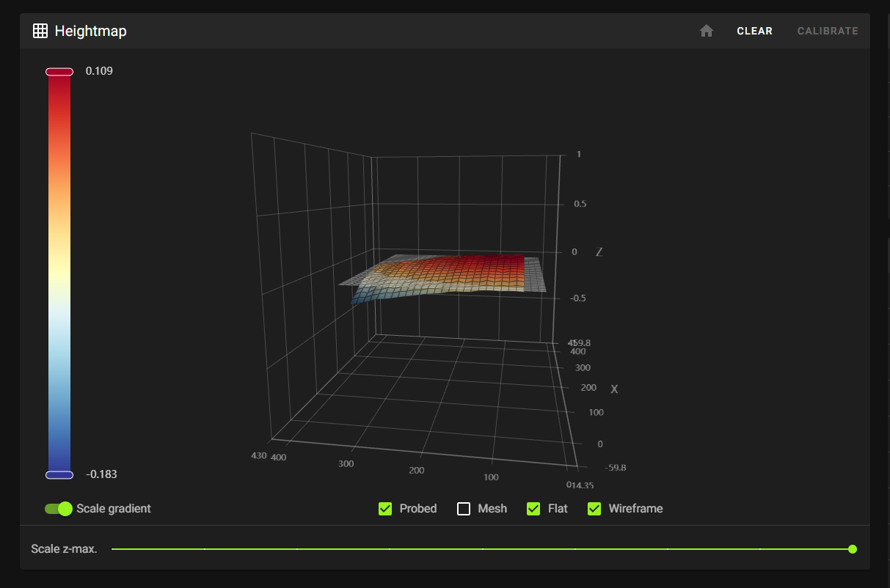This screenshot has height=588, width=890.
Task: Click the Z axis label
Action: click(x=599, y=251)
